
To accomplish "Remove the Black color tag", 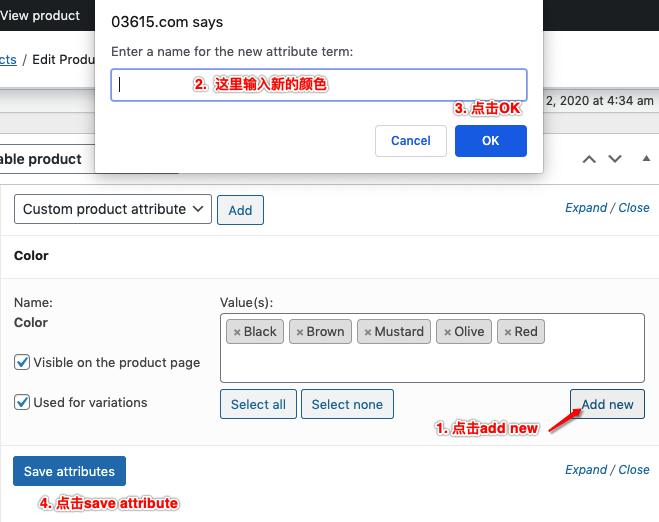I will [237, 332].
